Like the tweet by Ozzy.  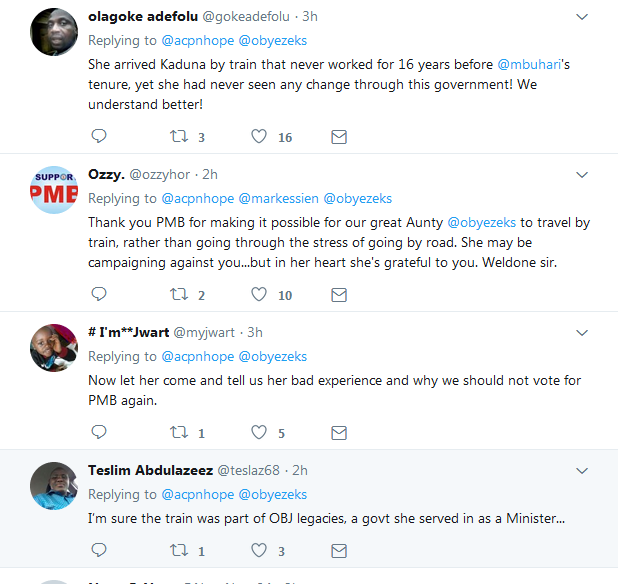(x=259, y=295)
